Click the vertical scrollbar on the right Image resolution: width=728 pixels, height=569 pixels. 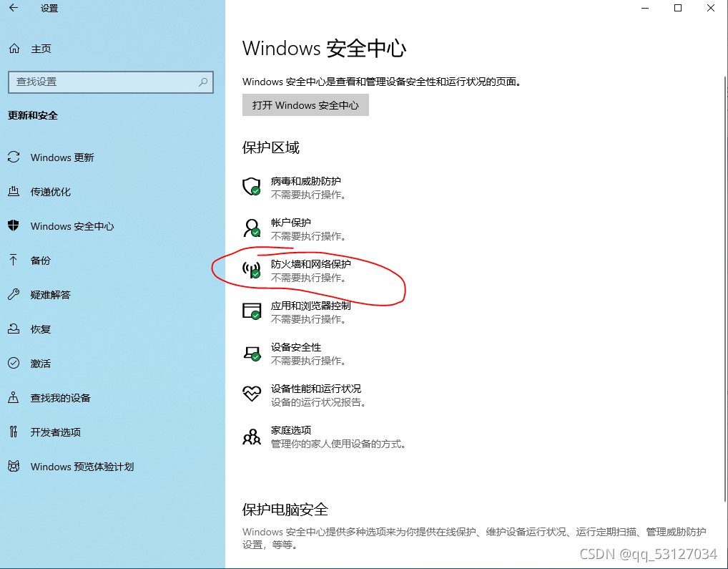[x=725, y=288]
